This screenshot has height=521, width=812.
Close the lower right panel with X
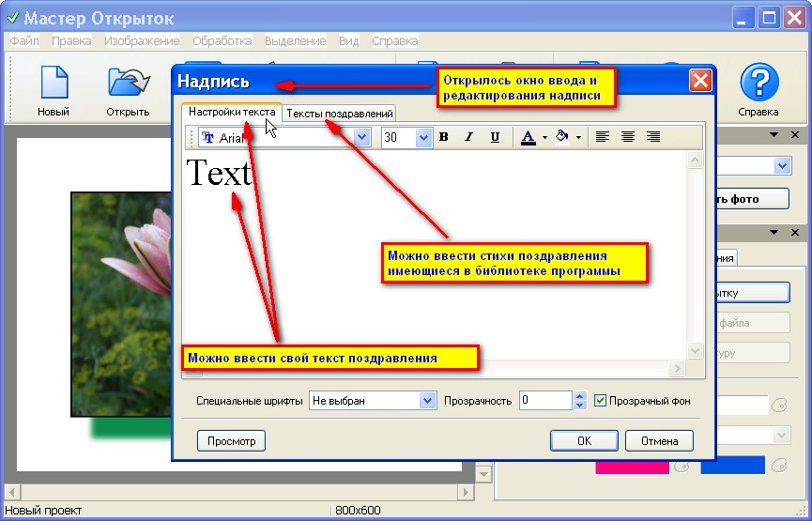(795, 233)
